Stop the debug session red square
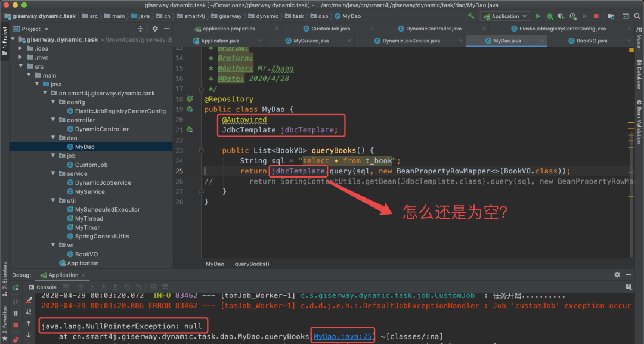Screen dimensions: 644x344 pyautogui.click(x=16, y=325)
